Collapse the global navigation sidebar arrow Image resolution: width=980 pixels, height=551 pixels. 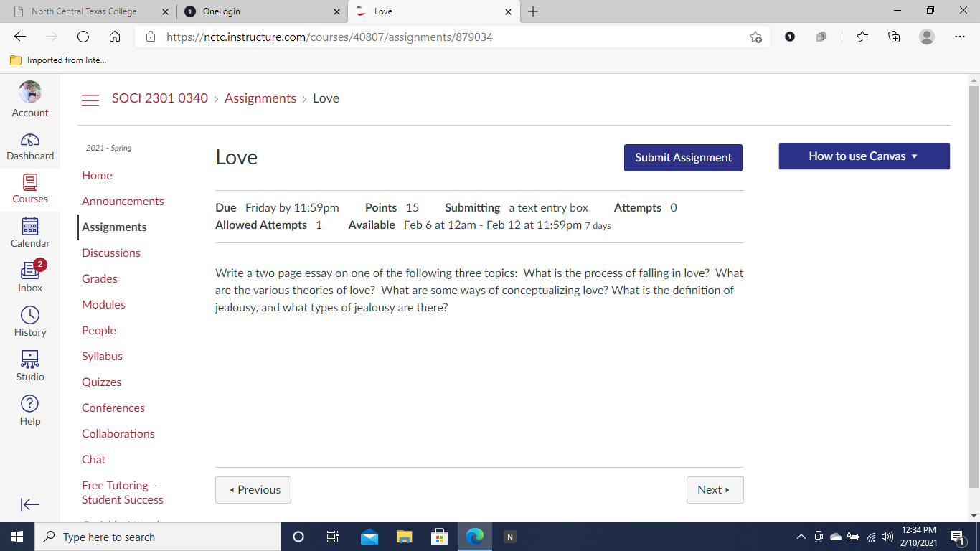coord(30,504)
